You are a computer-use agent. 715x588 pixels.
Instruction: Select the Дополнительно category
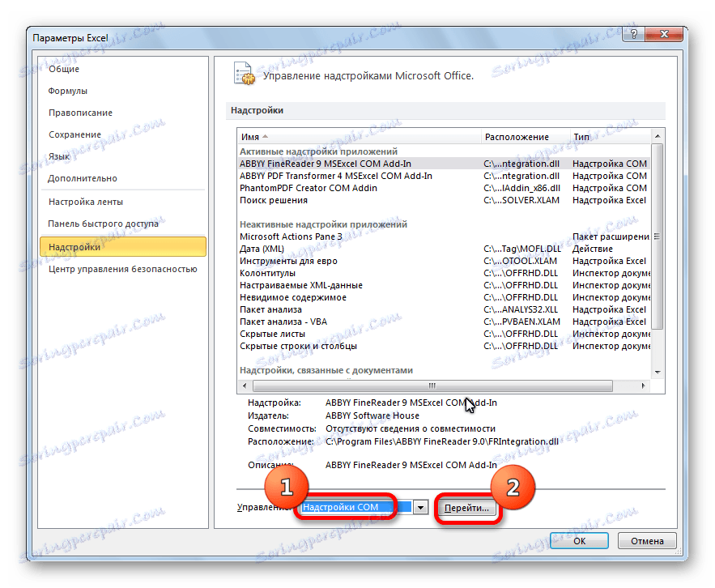83,178
